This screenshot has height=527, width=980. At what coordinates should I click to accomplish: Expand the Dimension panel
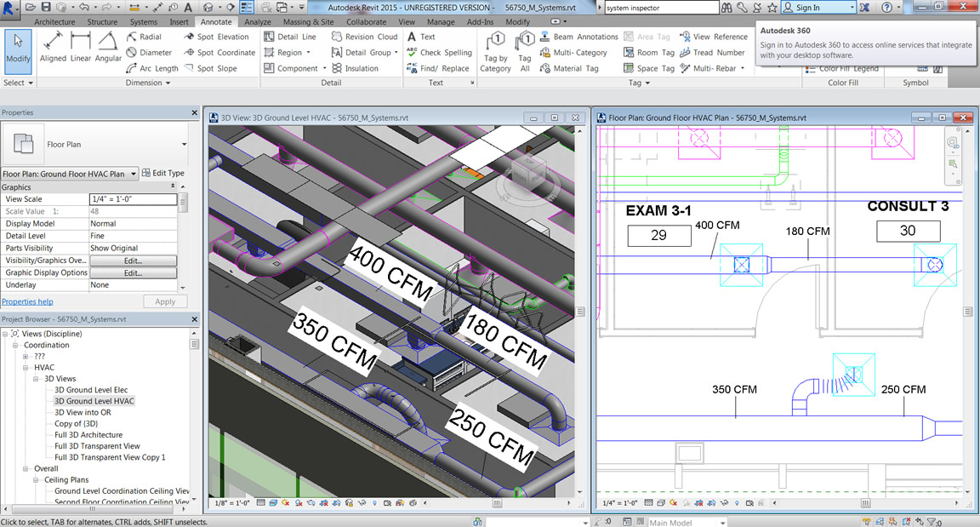(148, 83)
